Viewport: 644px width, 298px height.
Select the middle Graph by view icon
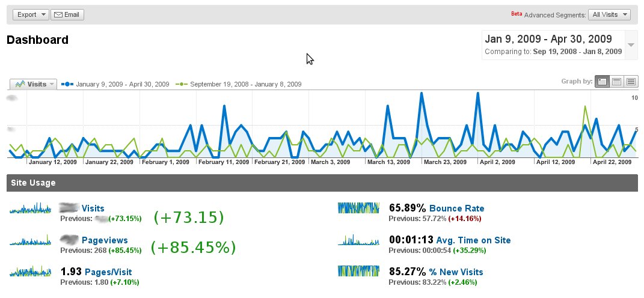pos(616,82)
